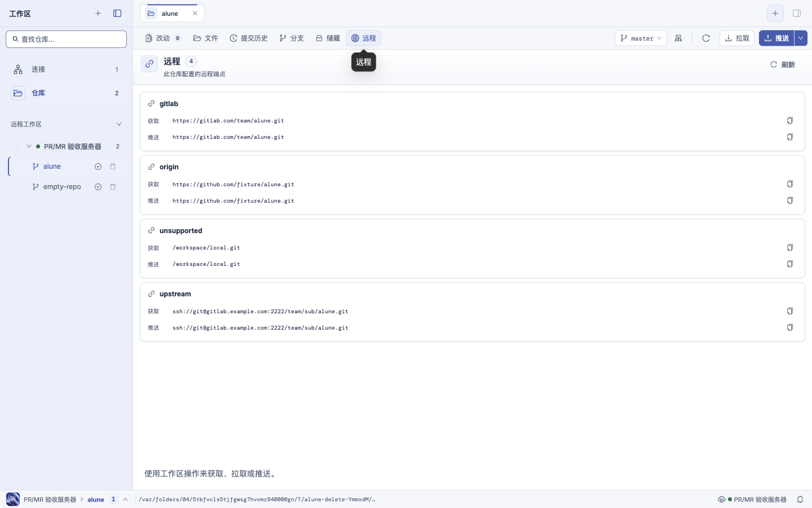Viewport: 812px width, 508px height.
Task: Copy the unsupported fetch path
Action: 790,248
